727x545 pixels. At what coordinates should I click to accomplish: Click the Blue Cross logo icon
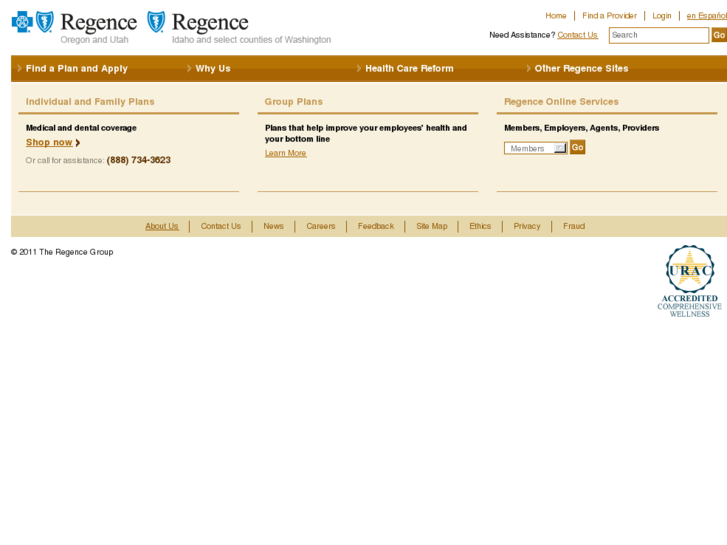coord(22,22)
